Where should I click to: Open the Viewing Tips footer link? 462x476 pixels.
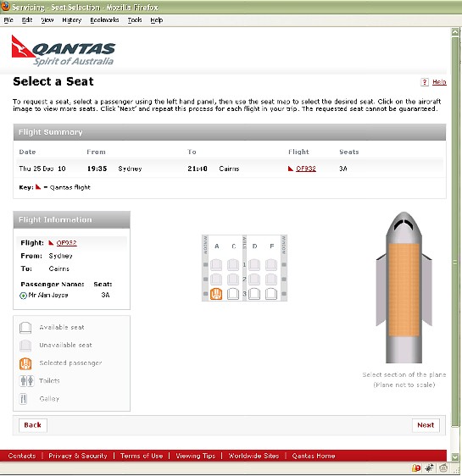coord(196,456)
